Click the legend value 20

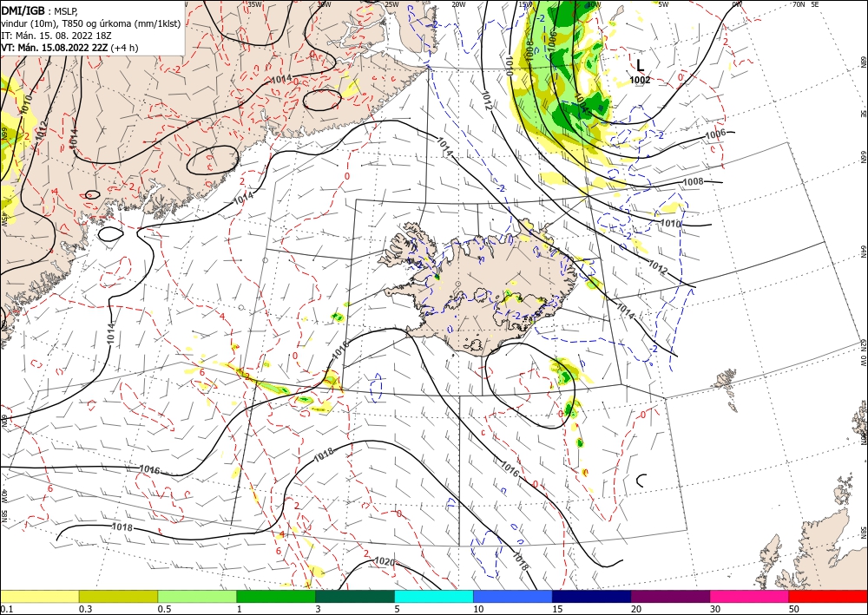click(x=636, y=609)
